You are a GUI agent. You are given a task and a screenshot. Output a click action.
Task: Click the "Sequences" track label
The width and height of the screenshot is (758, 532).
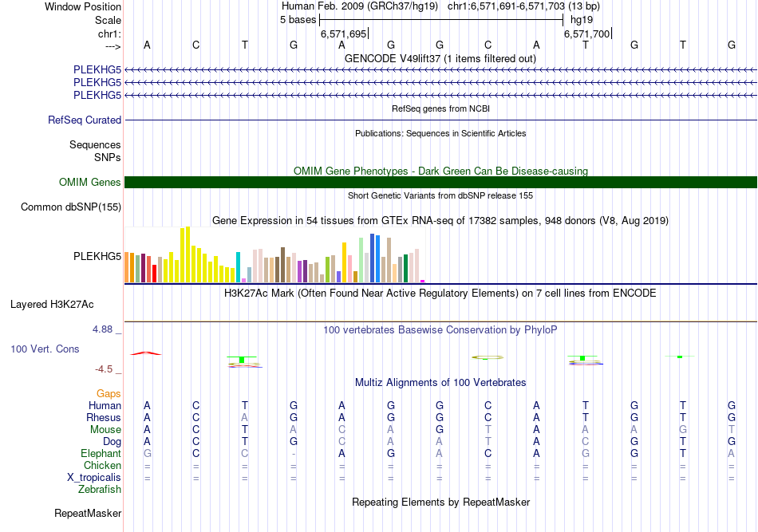coord(95,144)
